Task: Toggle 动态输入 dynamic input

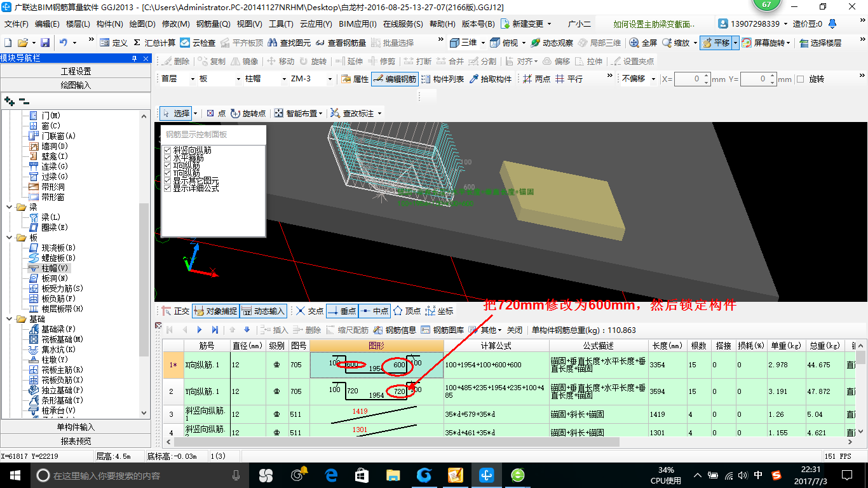Action: pyautogui.click(x=263, y=311)
